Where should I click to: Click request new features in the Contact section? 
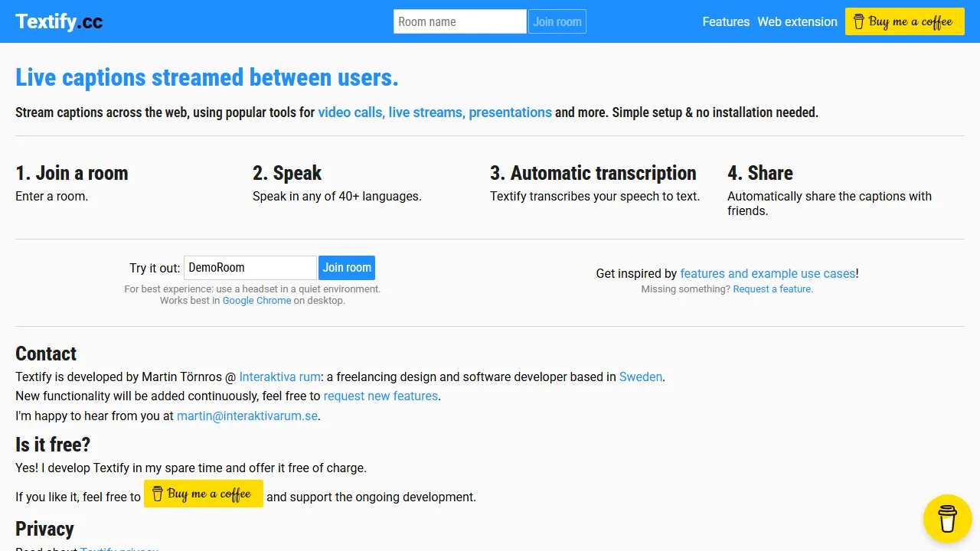pyautogui.click(x=381, y=396)
